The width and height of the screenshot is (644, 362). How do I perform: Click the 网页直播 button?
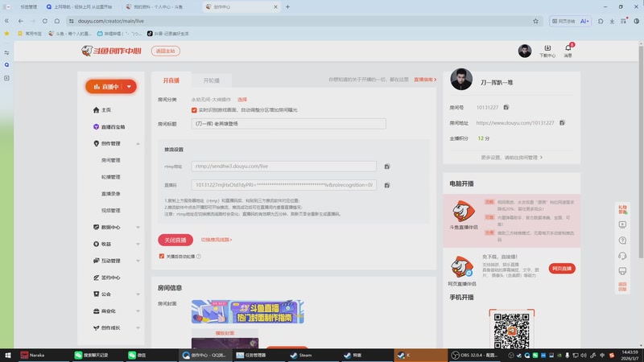click(x=562, y=269)
